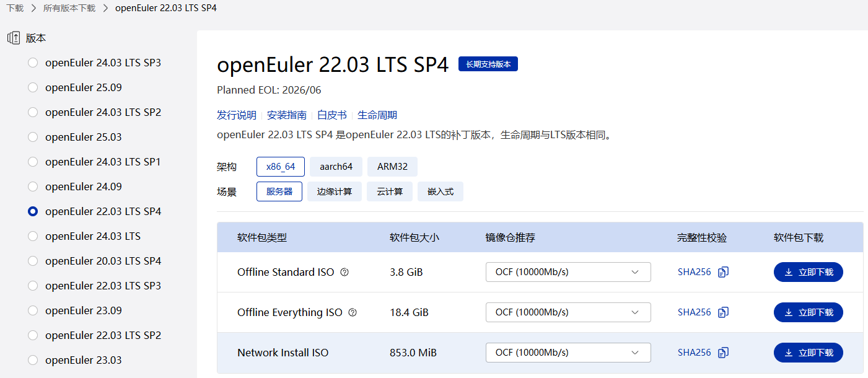Open the 发行说明 release notes link
Viewport: 868px width, 378px height.
(236, 115)
